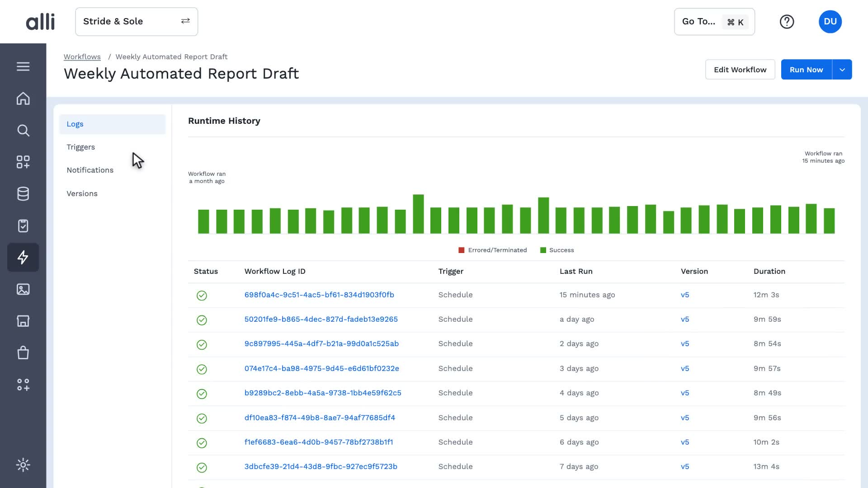Open log 50201fe9-b865-4dec-827d-fadeb13e9265
Screen dimensions: 868x488
tap(321, 319)
